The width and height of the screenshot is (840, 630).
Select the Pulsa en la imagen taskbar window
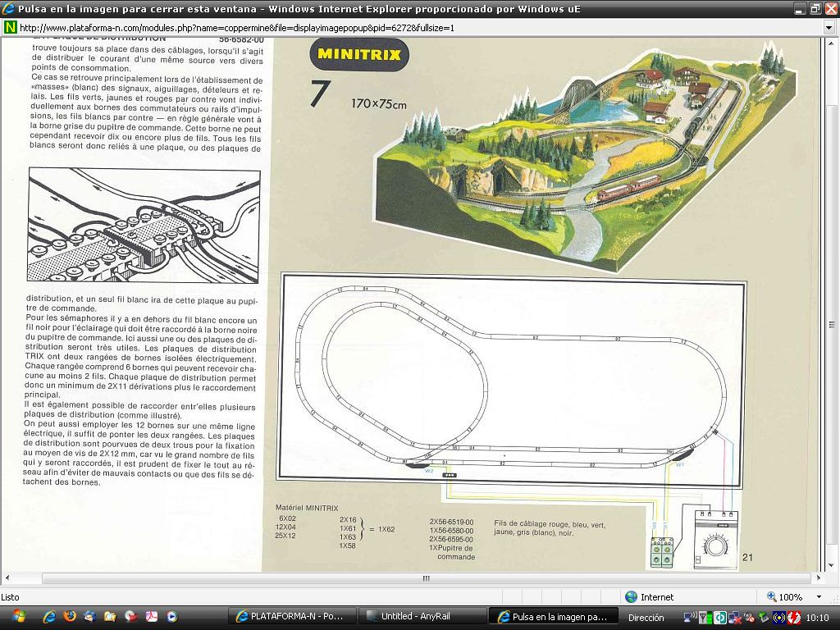tap(555, 616)
